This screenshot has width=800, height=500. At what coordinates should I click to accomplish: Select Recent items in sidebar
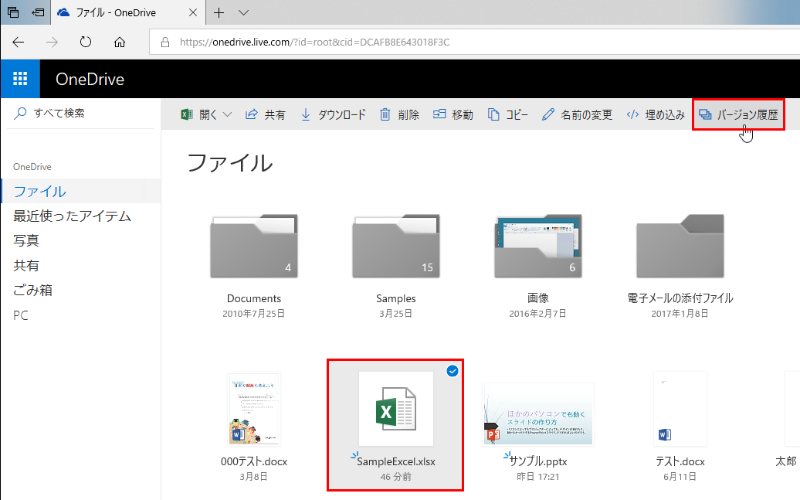[71, 216]
